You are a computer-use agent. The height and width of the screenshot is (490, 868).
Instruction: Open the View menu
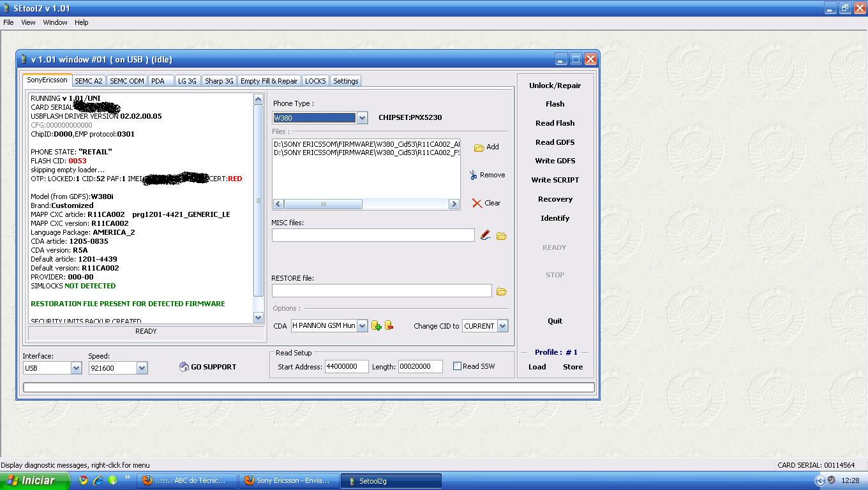(x=28, y=22)
